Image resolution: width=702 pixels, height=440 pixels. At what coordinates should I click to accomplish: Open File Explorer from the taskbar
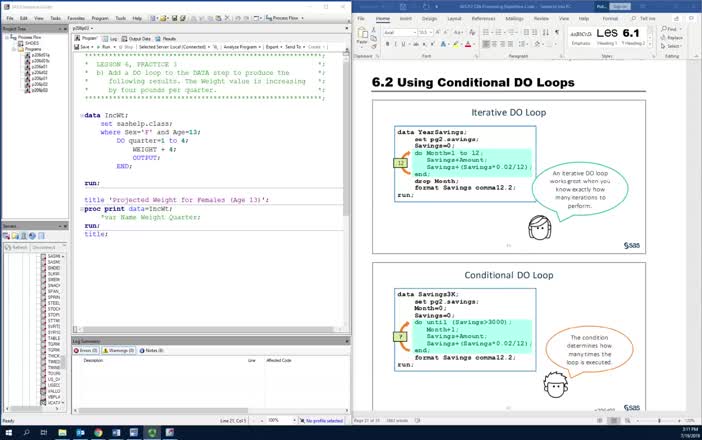point(62,432)
